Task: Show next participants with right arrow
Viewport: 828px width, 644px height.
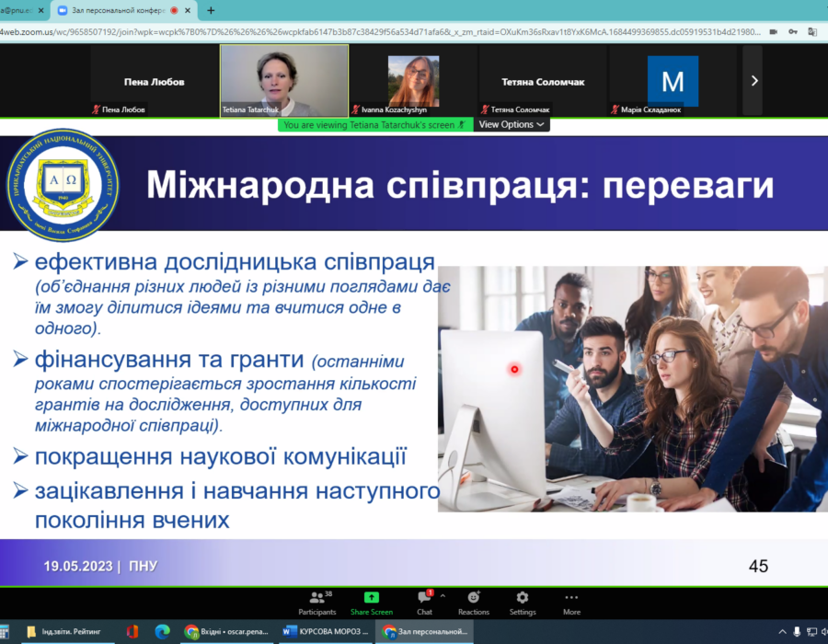Action: pos(754,81)
